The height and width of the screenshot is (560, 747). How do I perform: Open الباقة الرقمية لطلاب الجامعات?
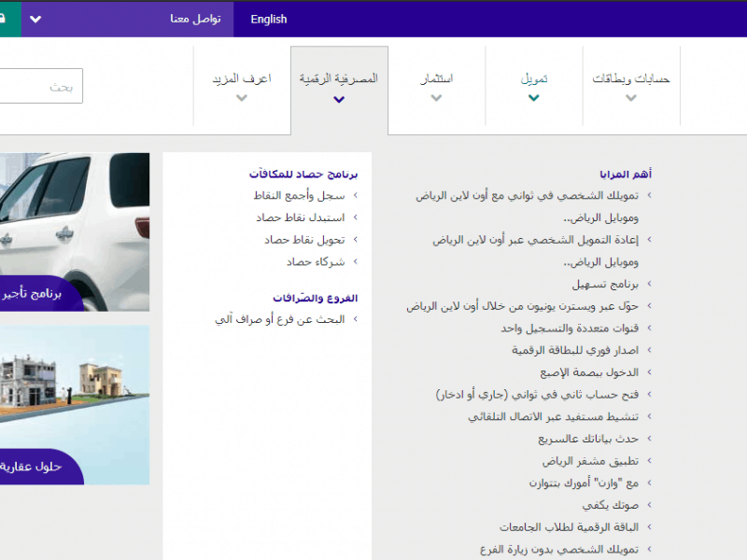click(569, 527)
